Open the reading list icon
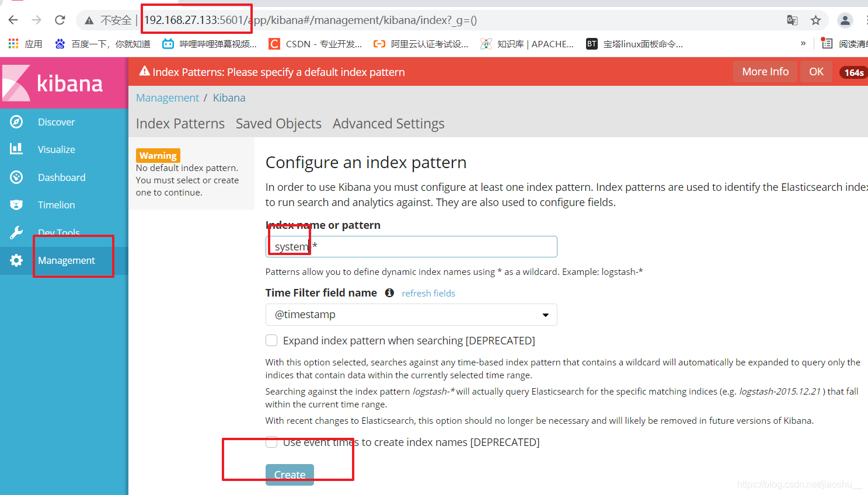This screenshot has width=868, height=495. [827, 43]
